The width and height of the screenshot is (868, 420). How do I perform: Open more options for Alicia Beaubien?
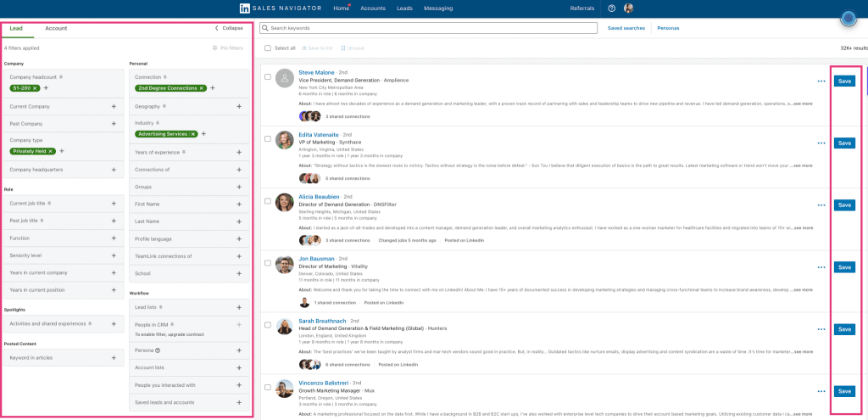(821, 205)
